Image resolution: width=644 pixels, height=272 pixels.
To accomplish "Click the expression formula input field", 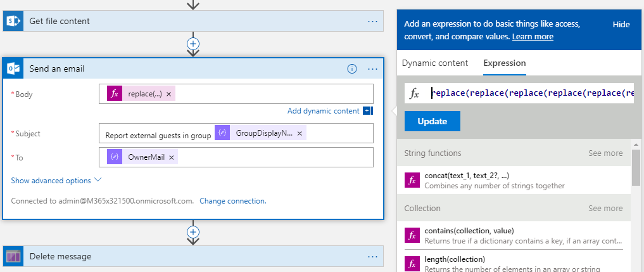I will [531, 94].
